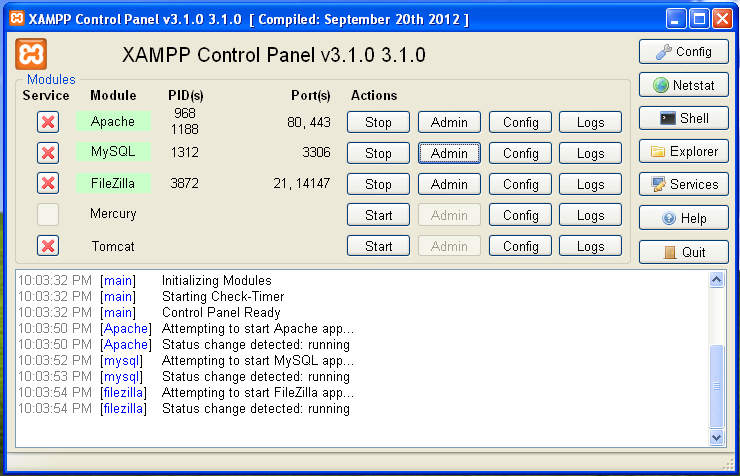Click the 'Starting Check-Timer' log line
This screenshot has height=476, width=740.
click(223, 296)
